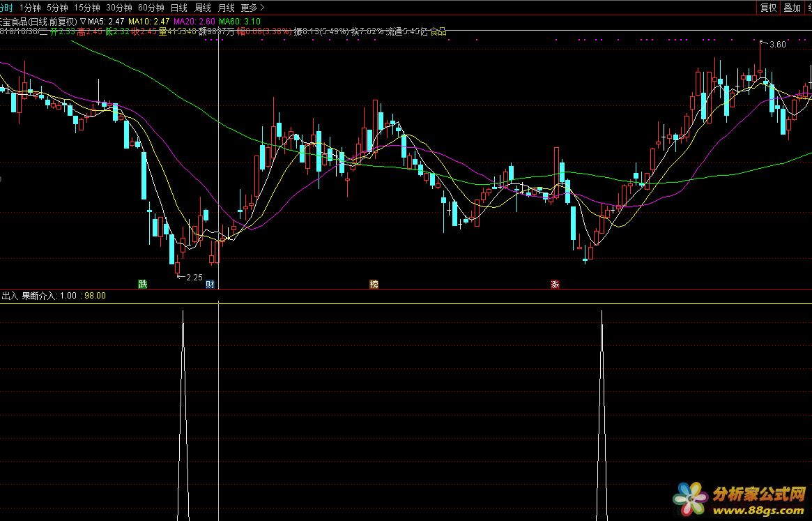812x521 pixels.
Task: Select the 5分钟 timeframe tab
Action: pyautogui.click(x=57, y=8)
